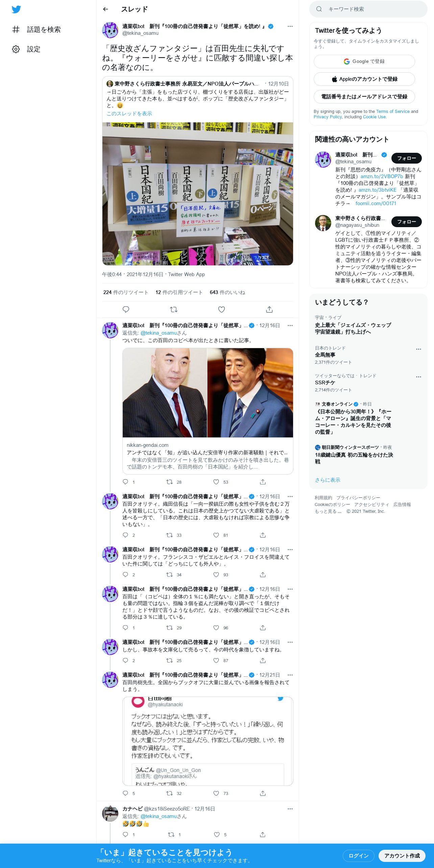
Task: Follow 適菜収bot in related accounts
Action: tap(406, 158)
